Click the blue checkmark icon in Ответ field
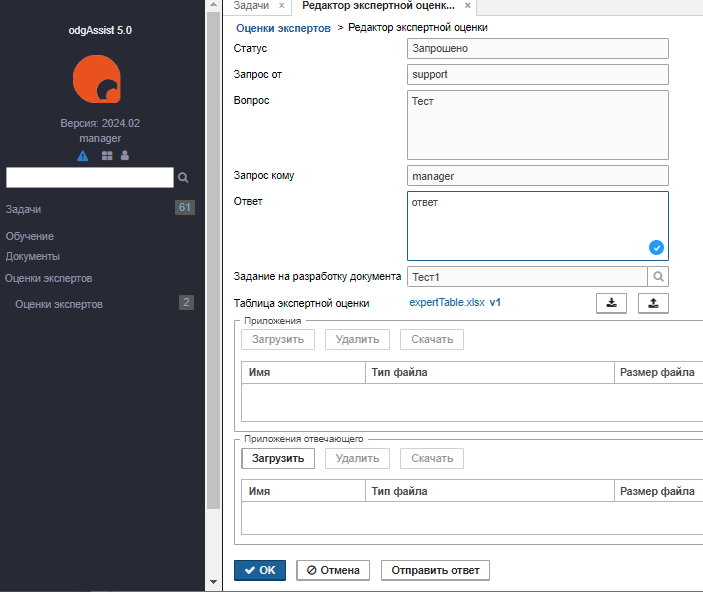 click(656, 248)
